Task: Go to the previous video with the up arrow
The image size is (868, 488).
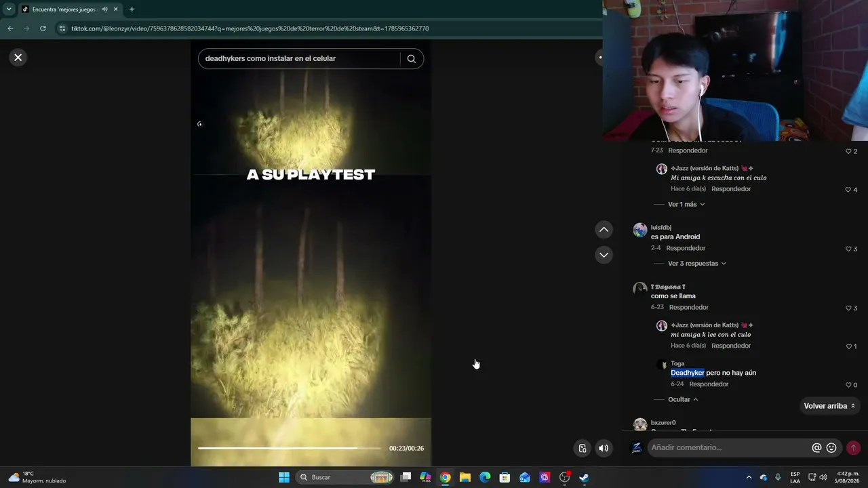Action: point(604,230)
